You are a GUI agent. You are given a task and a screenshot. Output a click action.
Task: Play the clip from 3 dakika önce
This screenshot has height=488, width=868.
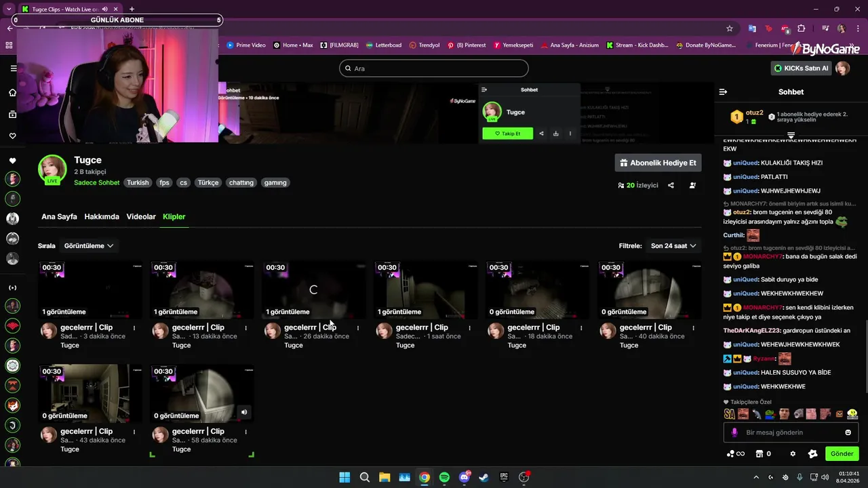tap(90, 289)
